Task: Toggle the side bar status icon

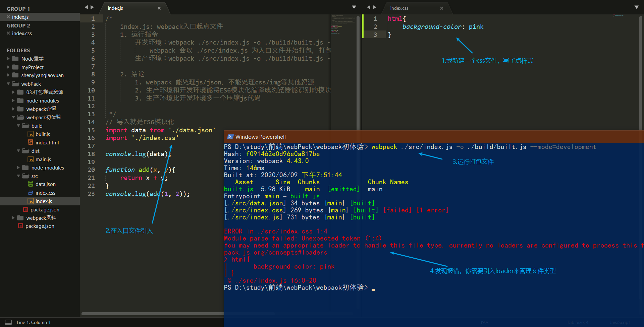Action: pos(8,322)
